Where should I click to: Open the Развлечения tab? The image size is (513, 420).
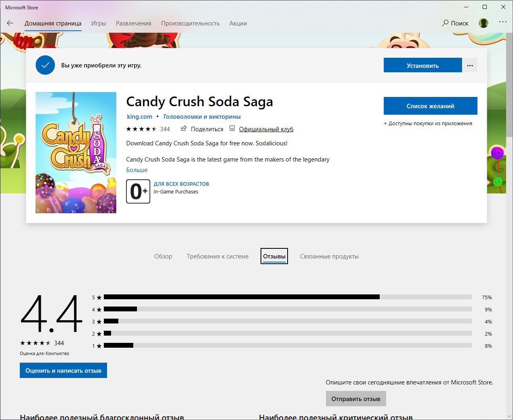click(x=134, y=23)
